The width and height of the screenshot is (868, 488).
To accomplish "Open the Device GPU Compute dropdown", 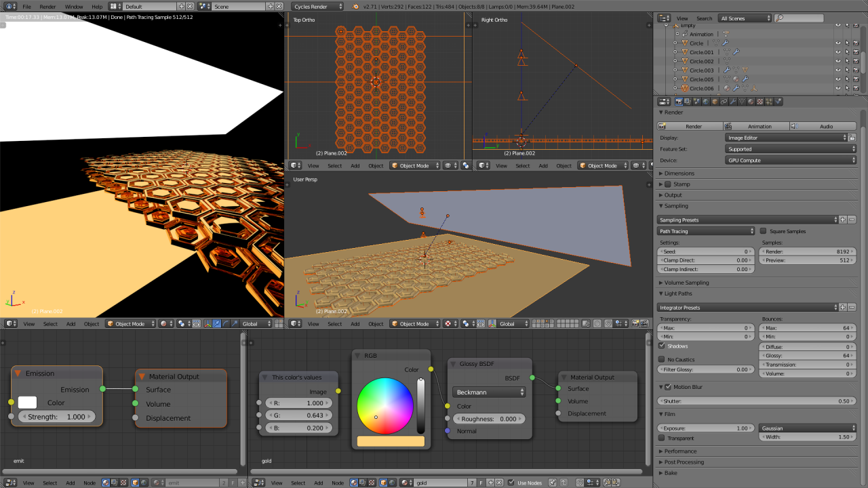I will click(791, 161).
